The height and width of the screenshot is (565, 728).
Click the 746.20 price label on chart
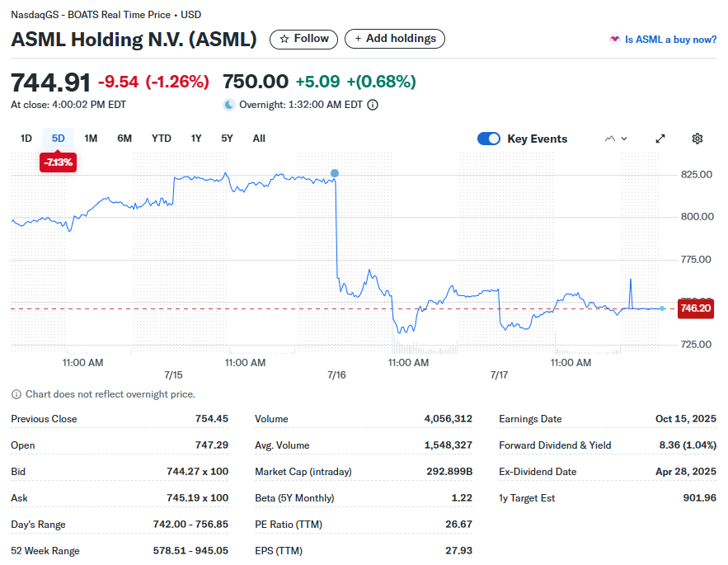pyautogui.click(x=696, y=308)
